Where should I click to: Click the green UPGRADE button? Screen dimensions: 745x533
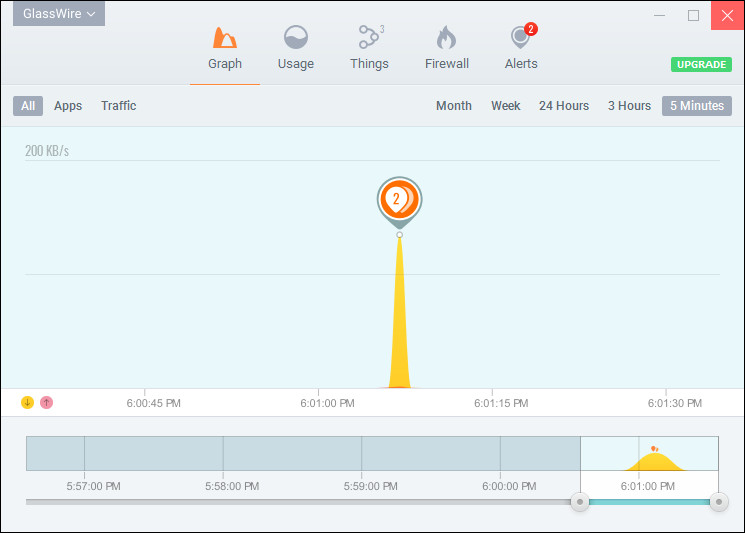pyautogui.click(x=700, y=64)
